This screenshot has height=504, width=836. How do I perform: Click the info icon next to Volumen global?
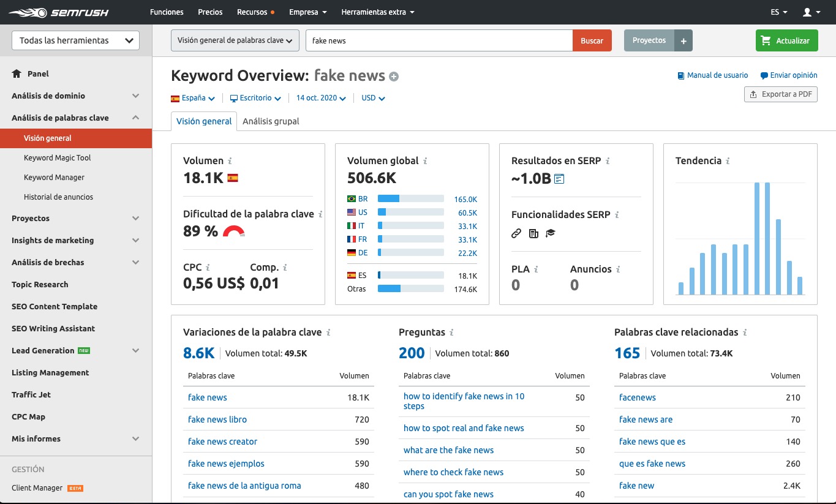(425, 161)
